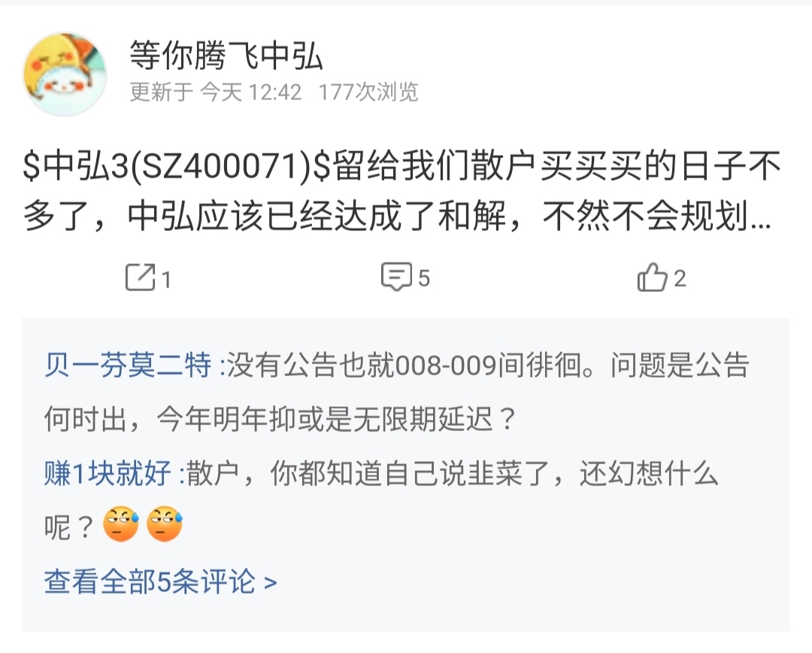
Task: Open comments via speech bubble icon
Action: [397, 276]
